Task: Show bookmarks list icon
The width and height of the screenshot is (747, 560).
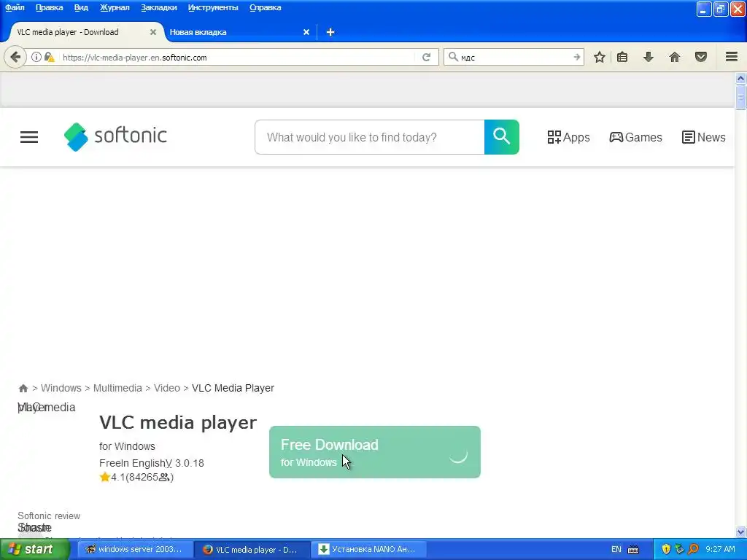Action: pyautogui.click(x=622, y=57)
